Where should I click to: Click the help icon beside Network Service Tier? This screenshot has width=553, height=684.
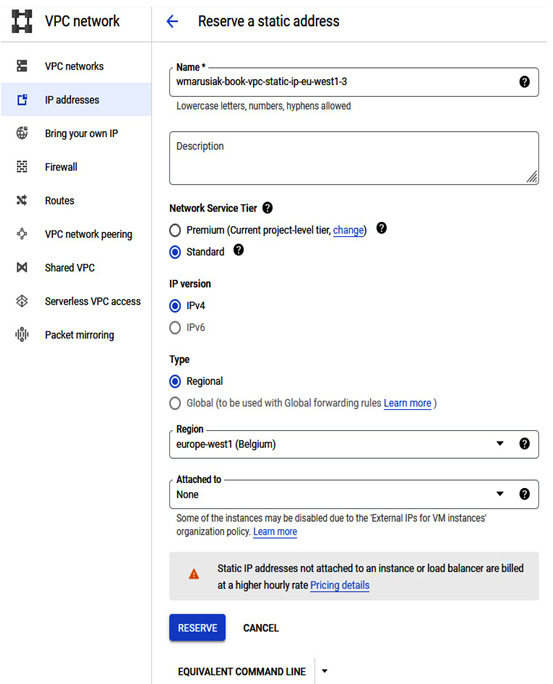(267, 208)
